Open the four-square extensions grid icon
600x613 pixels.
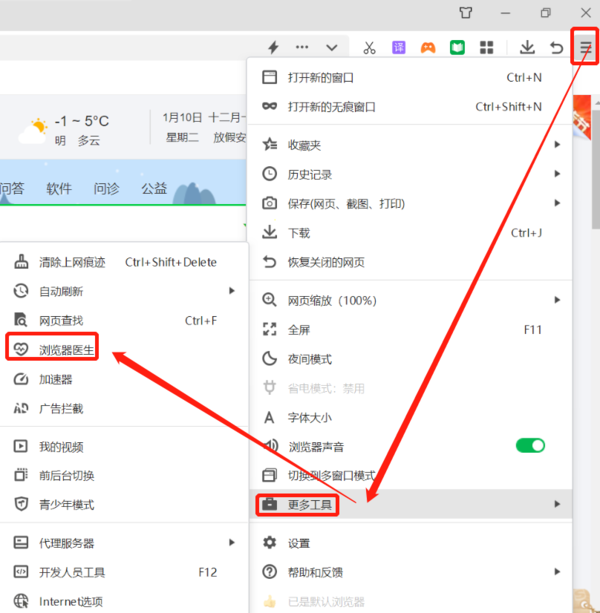pyautogui.click(x=487, y=47)
